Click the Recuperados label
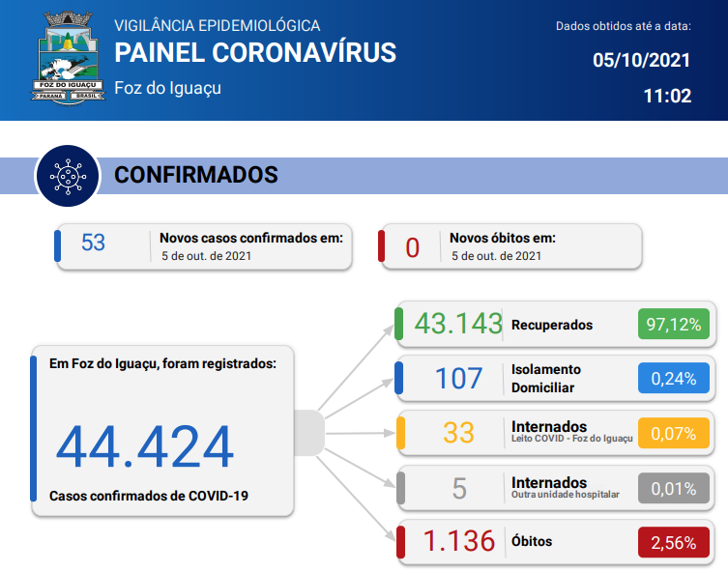 [552, 325]
